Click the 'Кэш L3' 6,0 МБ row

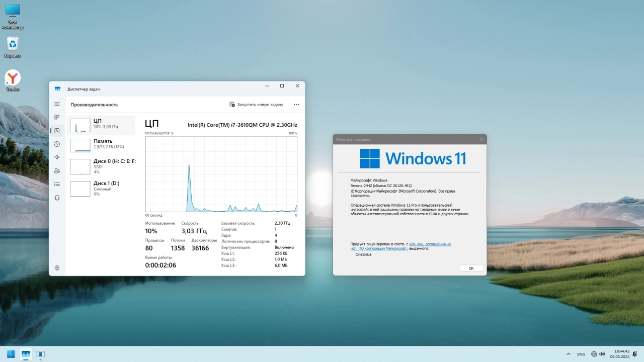pyautogui.click(x=255, y=265)
